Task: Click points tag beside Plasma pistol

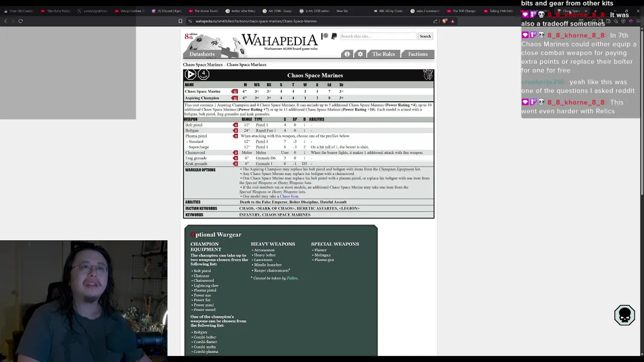Action: [235, 136]
